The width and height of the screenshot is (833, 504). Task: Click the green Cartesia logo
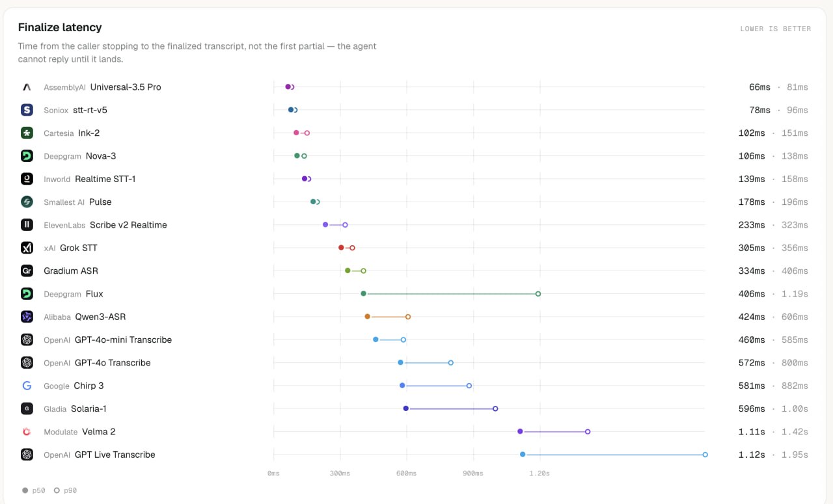(27, 133)
